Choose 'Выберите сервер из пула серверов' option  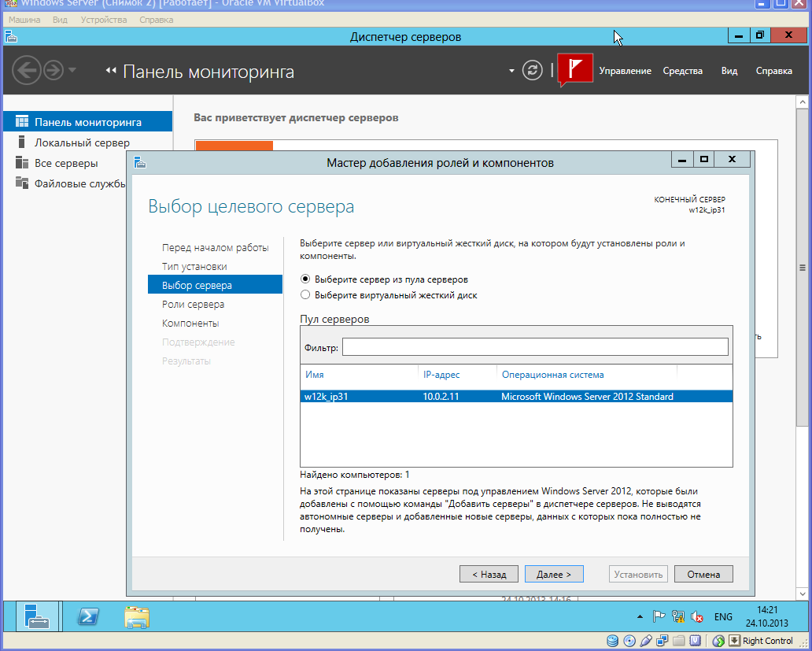point(305,279)
